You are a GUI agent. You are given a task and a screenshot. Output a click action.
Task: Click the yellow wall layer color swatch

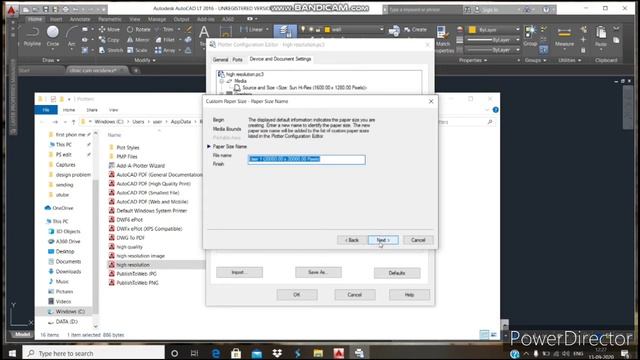click(x=327, y=29)
